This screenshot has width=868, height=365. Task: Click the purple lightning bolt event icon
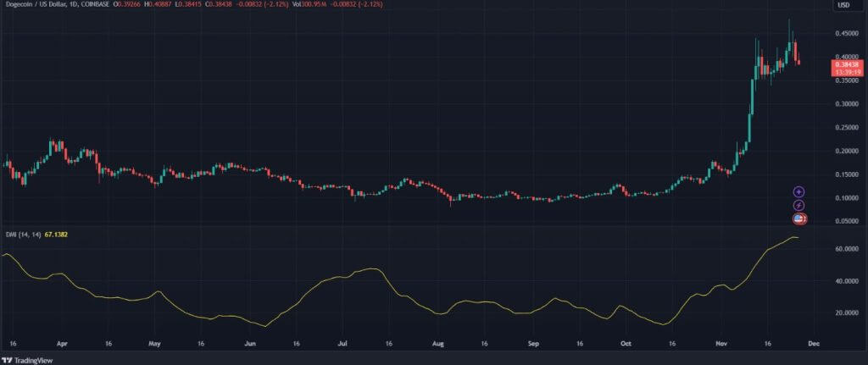(798, 206)
